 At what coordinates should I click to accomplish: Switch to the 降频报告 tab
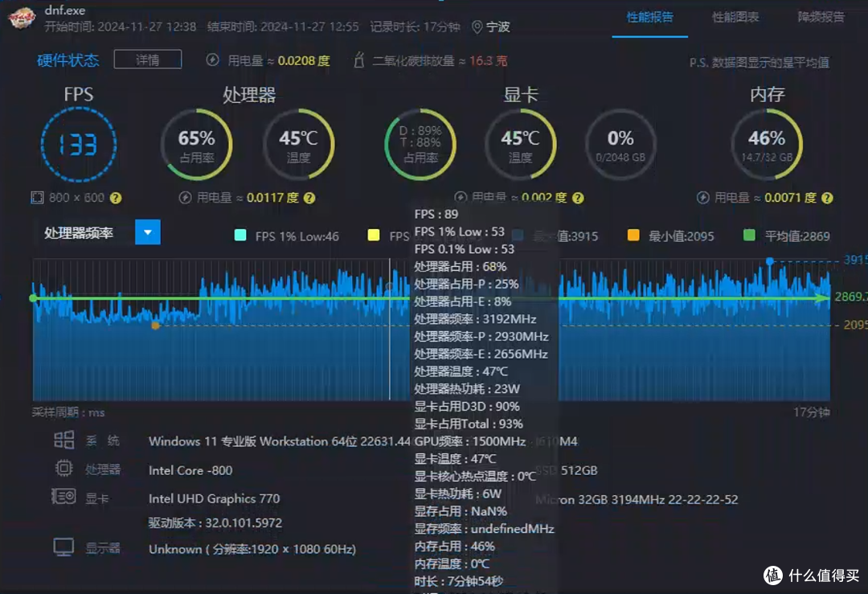pos(821,17)
